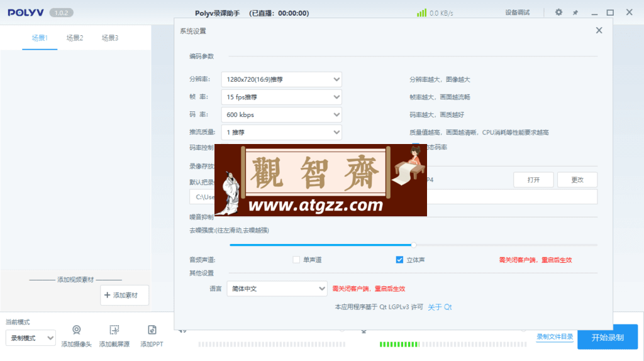This screenshot has height=361, width=644.
Task: Click the pin window icon
Action: click(575, 13)
